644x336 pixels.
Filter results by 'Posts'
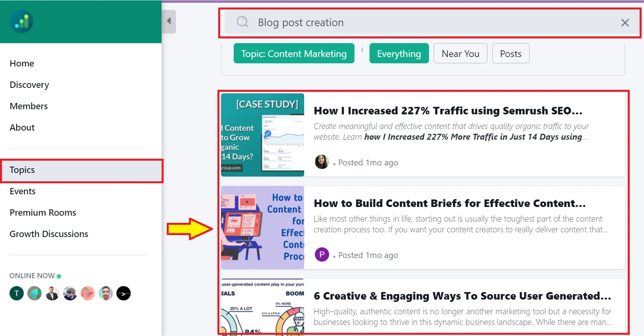511,53
